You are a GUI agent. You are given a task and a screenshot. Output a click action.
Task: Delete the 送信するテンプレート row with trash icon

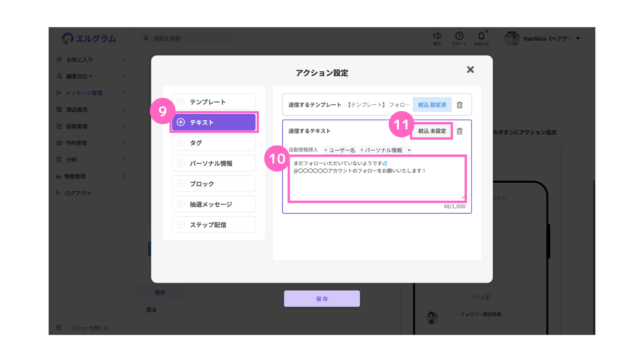[460, 105]
